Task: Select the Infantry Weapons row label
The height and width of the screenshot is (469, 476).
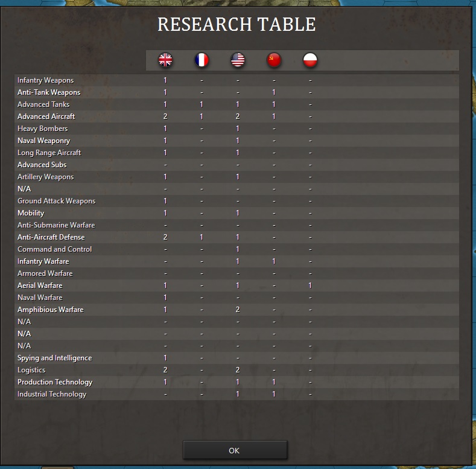Action: click(x=45, y=80)
